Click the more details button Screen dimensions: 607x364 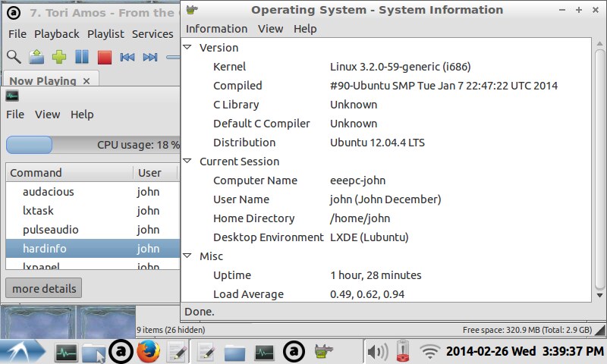click(44, 289)
